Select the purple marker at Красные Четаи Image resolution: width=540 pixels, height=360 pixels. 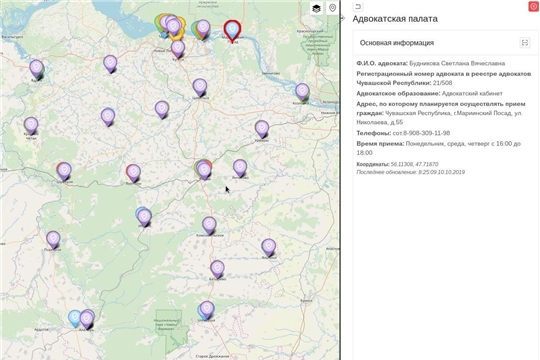31,125
